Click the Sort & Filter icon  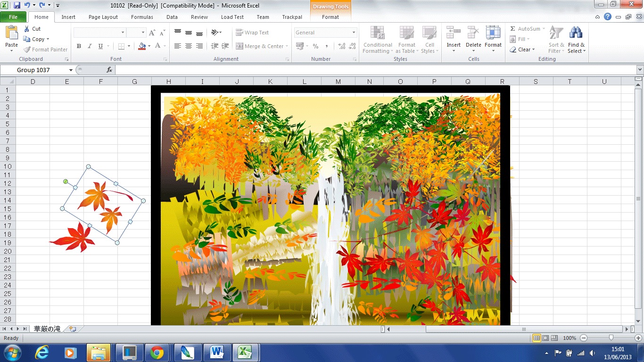tap(556, 33)
